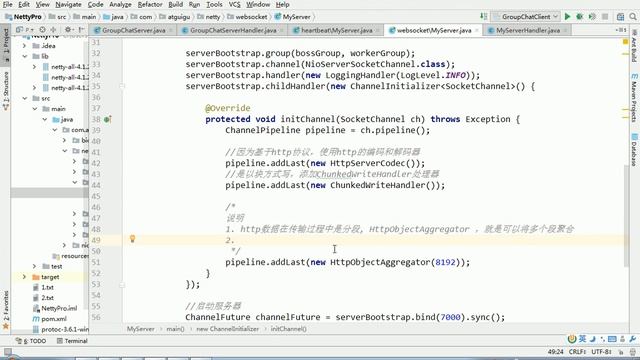Click the intention light bulb on line 49
This screenshot has width=640, height=360.
[x=132, y=239]
